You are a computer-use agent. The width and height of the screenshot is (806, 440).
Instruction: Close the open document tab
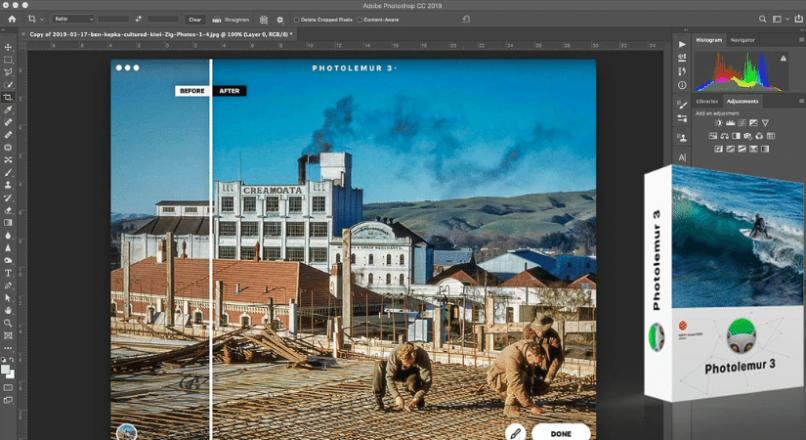click(x=23, y=34)
